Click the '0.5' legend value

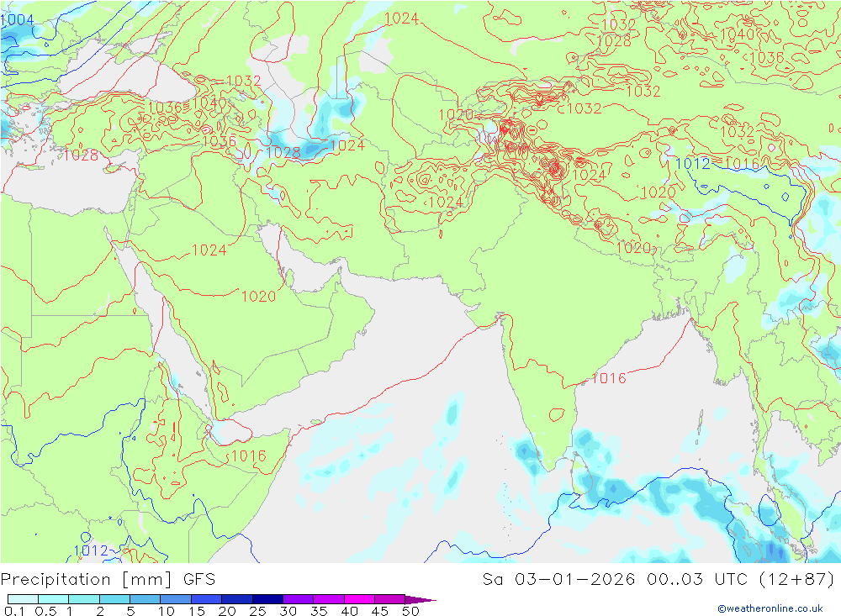pyautogui.click(x=45, y=611)
